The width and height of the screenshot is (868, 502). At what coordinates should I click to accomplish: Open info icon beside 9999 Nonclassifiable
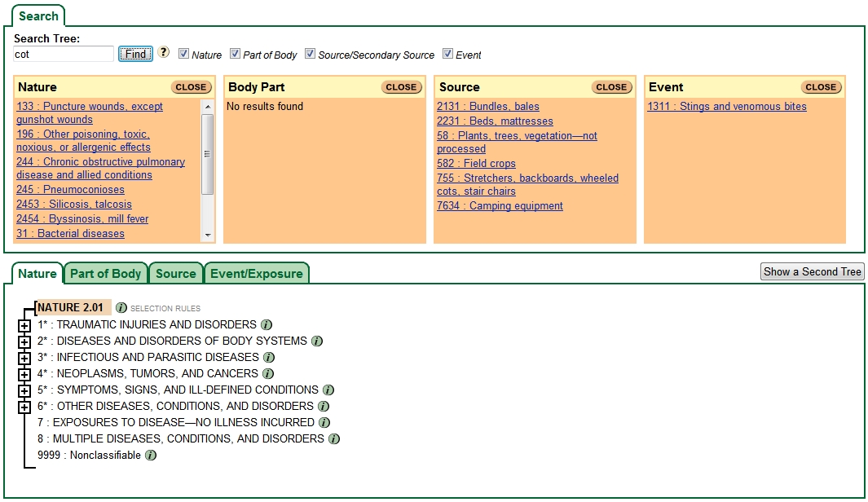[x=151, y=455]
